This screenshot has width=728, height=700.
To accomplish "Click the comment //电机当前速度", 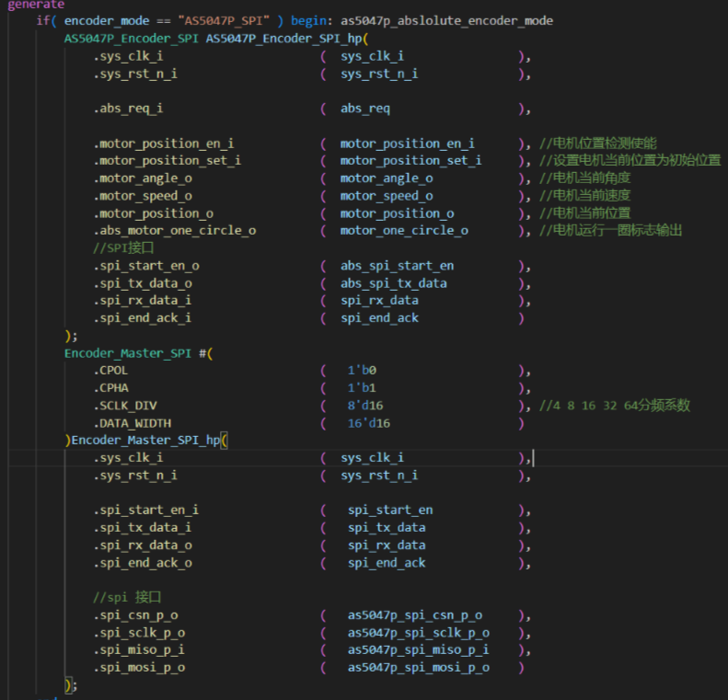I will [x=585, y=196].
